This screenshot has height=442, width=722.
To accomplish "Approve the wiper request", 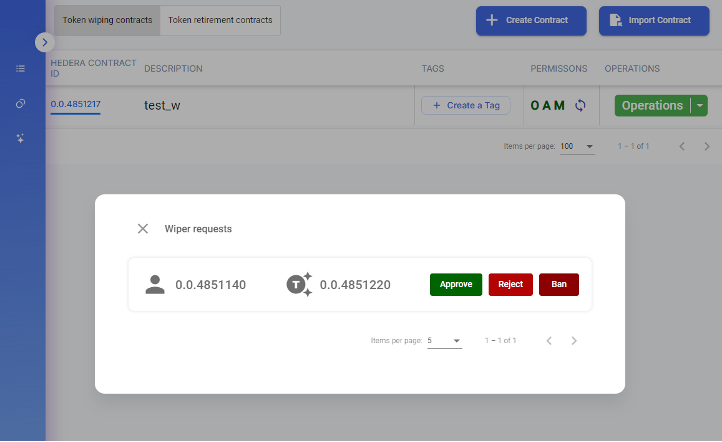I will pos(456,285).
